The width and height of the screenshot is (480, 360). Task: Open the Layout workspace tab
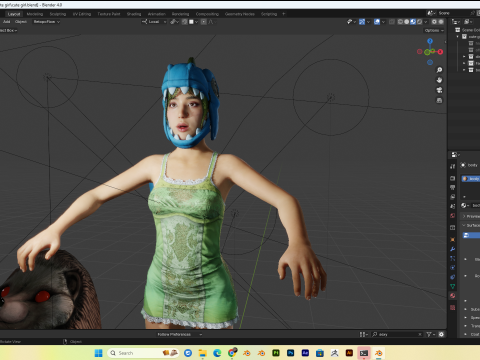[14, 14]
